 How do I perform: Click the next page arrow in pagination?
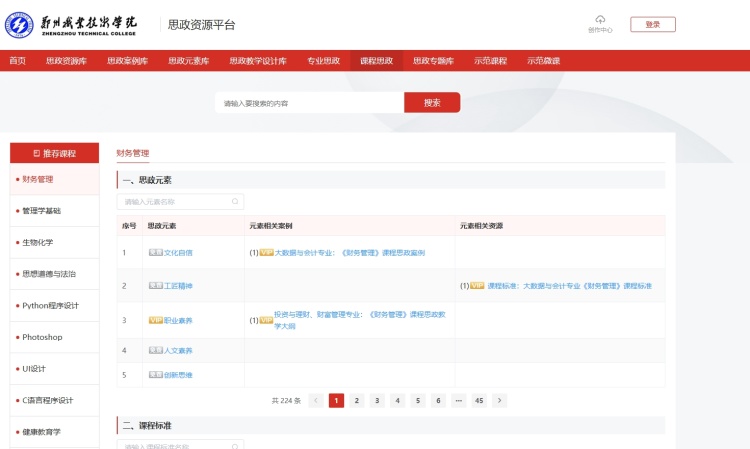pos(499,400)
